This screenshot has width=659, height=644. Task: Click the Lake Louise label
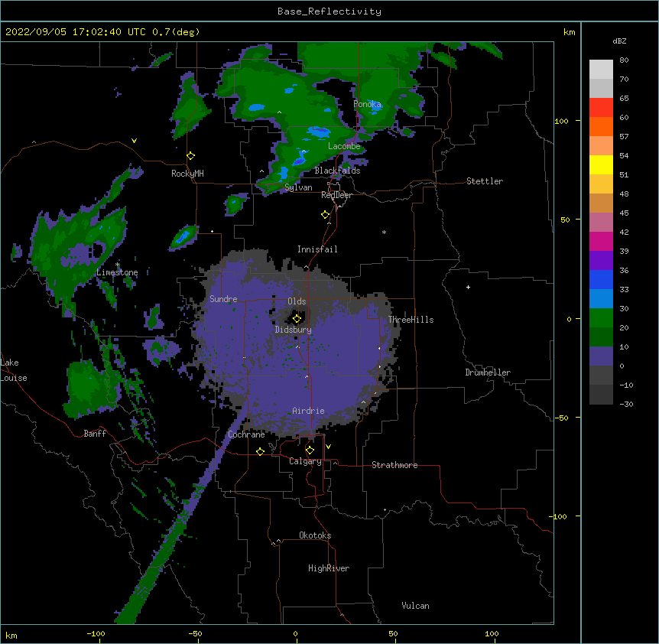tap(12, 370)
